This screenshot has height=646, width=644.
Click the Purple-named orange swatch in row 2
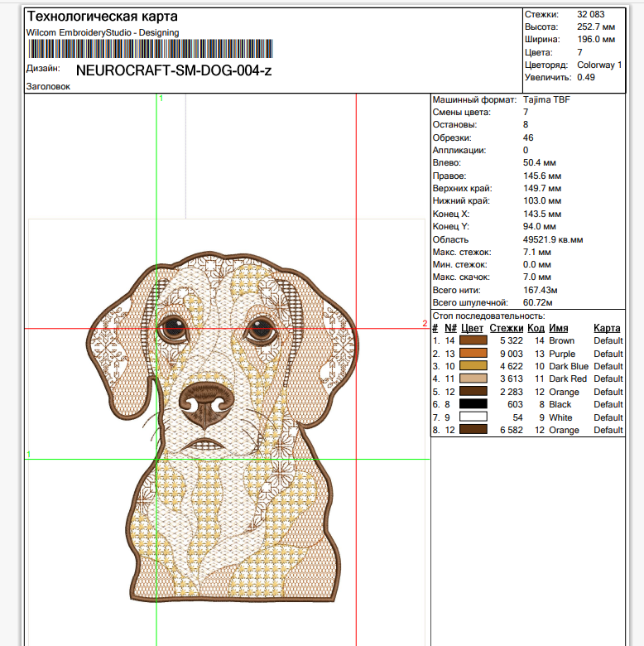(473, 353)
